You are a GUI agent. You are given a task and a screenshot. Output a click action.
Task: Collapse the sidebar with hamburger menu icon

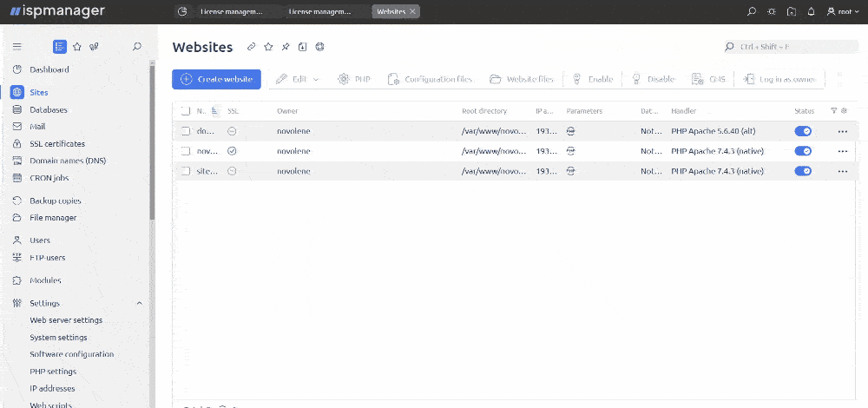(17, 47)
